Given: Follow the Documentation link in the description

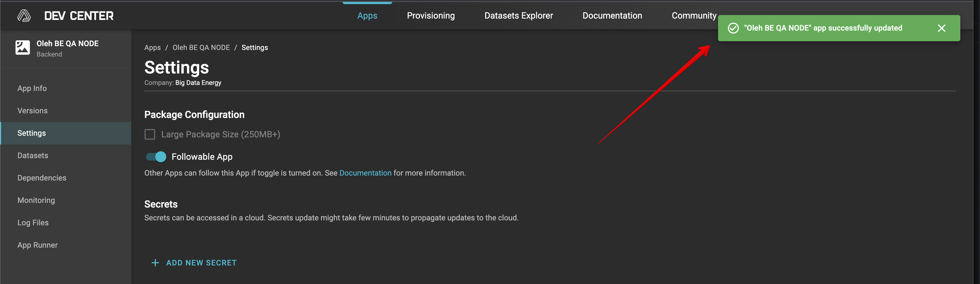Looking at the screenshot, I should pyautogui.click(x=365, y=173).
